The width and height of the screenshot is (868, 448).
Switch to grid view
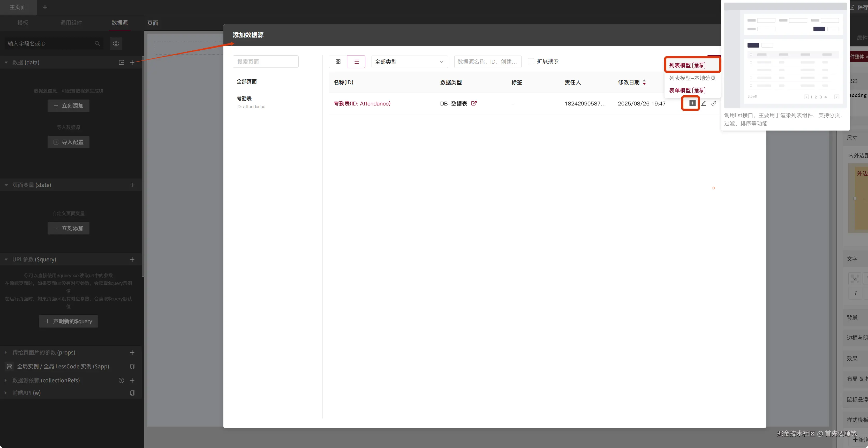click(x=338, y=62)
